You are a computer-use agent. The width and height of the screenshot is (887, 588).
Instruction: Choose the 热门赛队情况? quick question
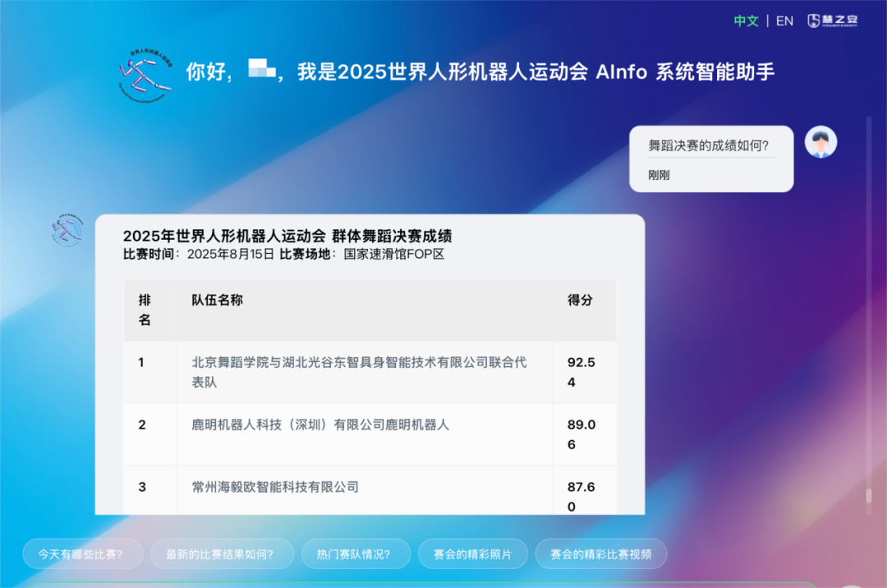pos(356,554)
